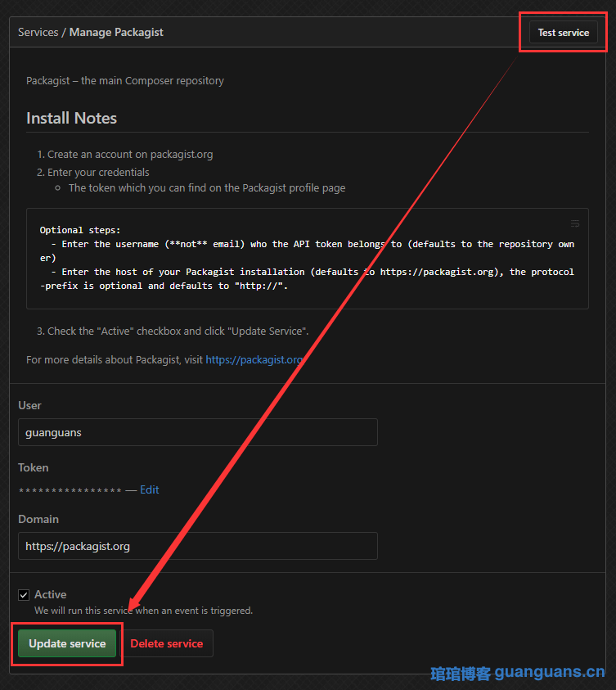This screenshot has width=616, height=690.
Task: Select the 'Optional steps:' code line
Action: coord(80,230)
